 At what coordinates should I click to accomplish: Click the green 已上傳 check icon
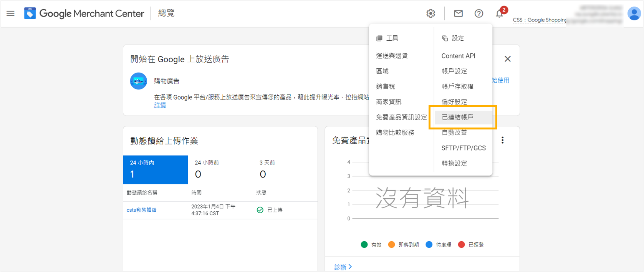pyautogui.click(x=260, y=210)
